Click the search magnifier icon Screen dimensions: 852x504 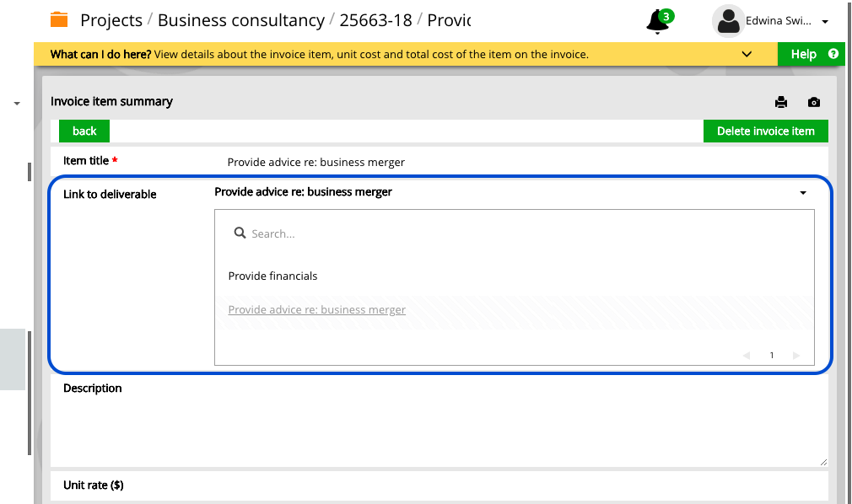point(240,233)
